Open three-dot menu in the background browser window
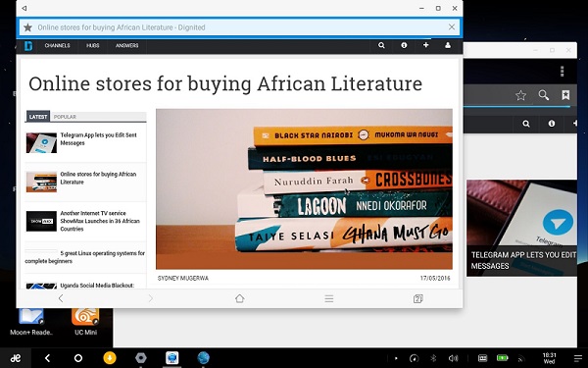This screenshot has width=588, height=368. 562,71
